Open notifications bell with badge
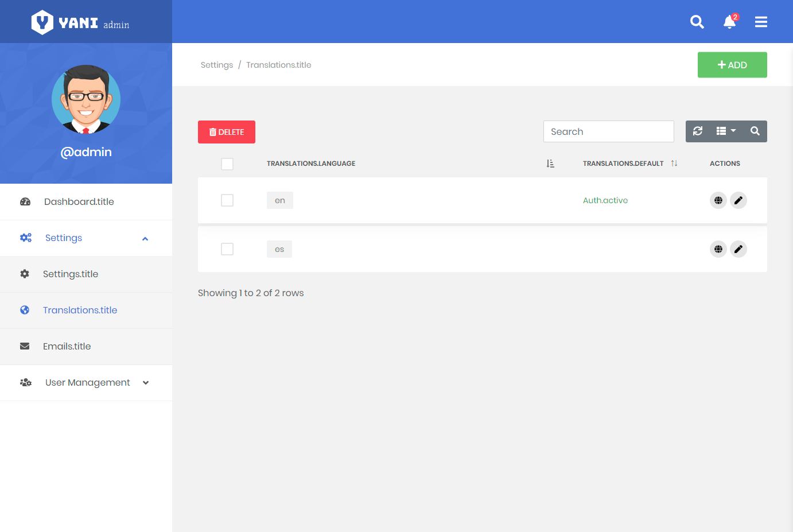Screen dimensions: 793x532 pos(729,22)
